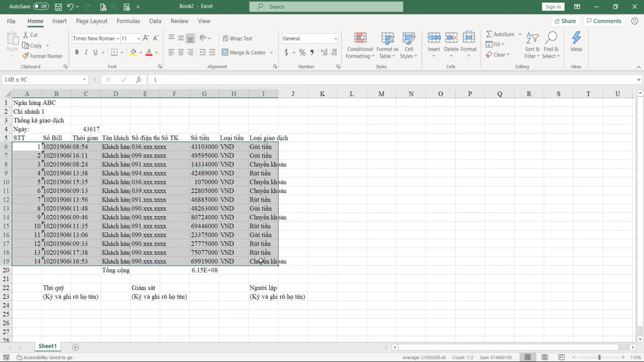Open Find & Select menu
Screen dimensions: 644x362
[x=551, y=45]
